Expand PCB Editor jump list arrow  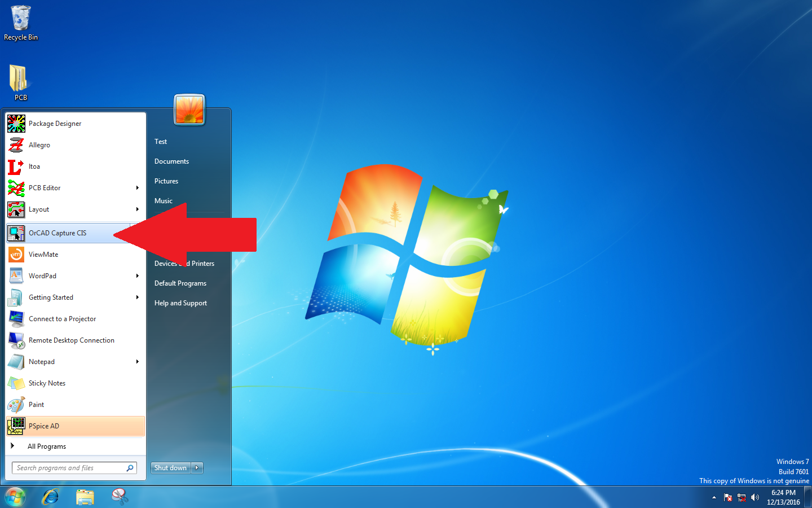coord(138,188)
